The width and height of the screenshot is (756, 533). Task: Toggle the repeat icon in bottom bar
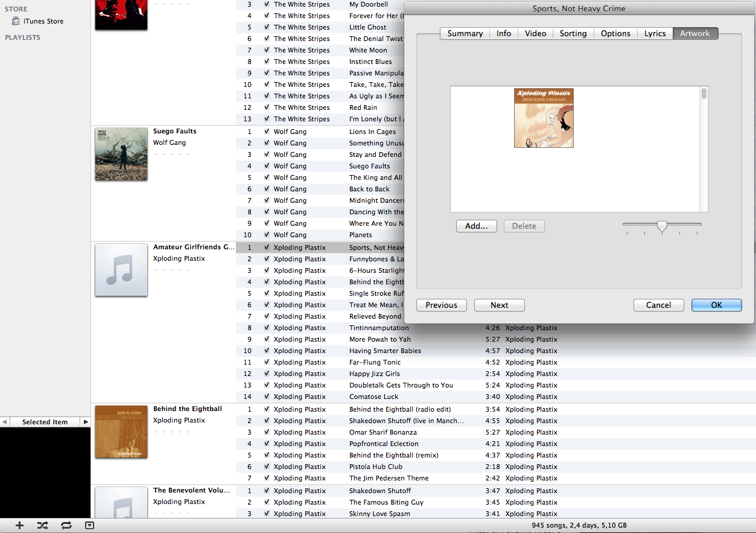click(x=66, y=525)
